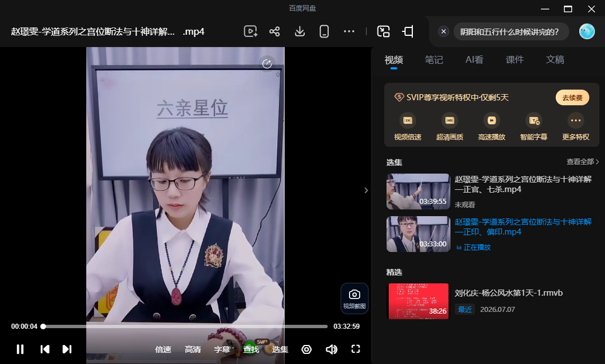605x364 pixels.
Task: Send video to mobile phone icon
Action: coord(324,31)
